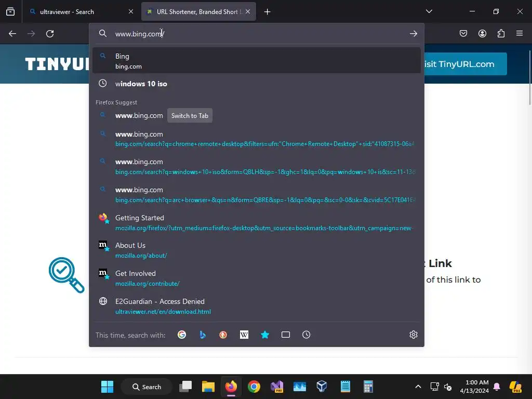The height and width of the screenshot is (399, 532).
Task: Select the URL Shortener, Branded Short Links tab
Action: pos(198,11)
